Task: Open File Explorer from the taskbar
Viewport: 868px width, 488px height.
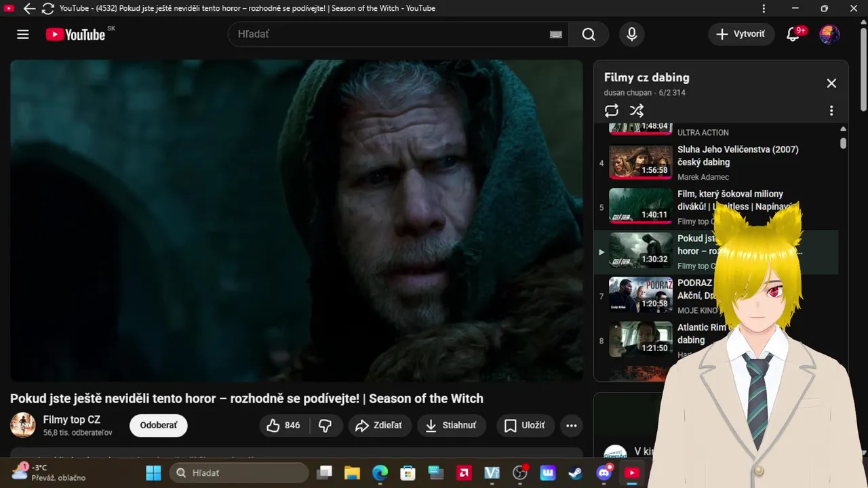Action: coord(351,472)
